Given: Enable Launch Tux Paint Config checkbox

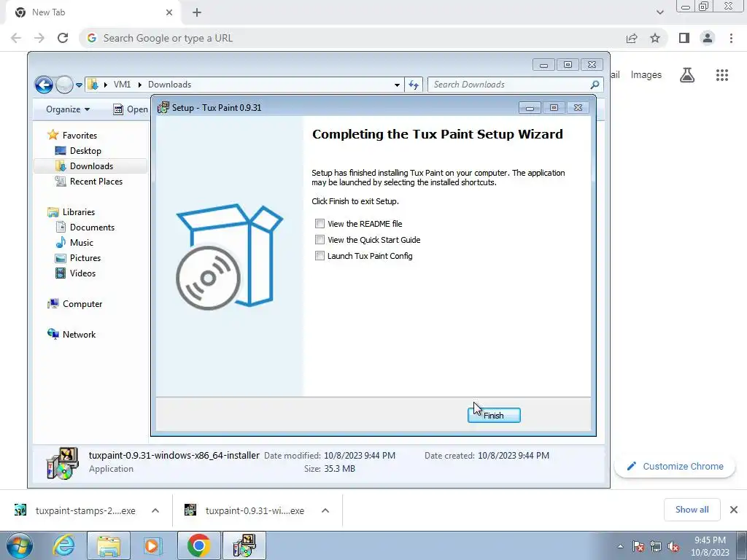Looking at the screenshot, I should (320, 256).
